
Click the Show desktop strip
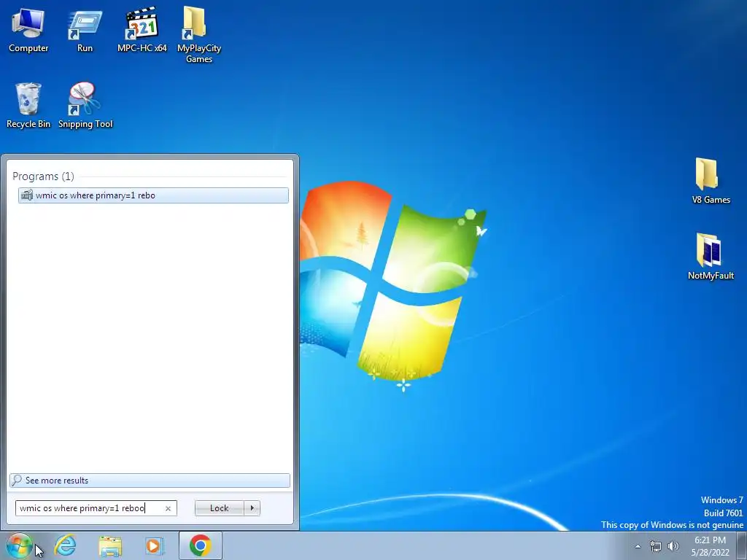click(x=742, y=546)
